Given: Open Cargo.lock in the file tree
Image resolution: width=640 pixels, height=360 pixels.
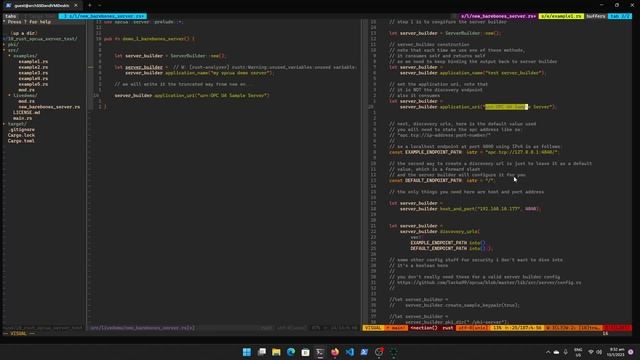Looking at the screenshot, I should [21, 136].
